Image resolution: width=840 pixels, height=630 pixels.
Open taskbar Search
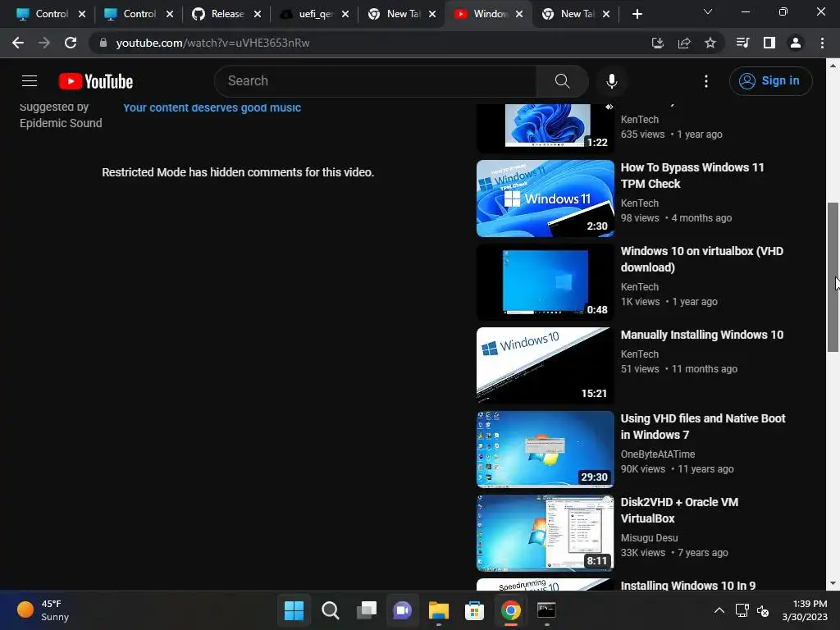[x=330, y=610]
